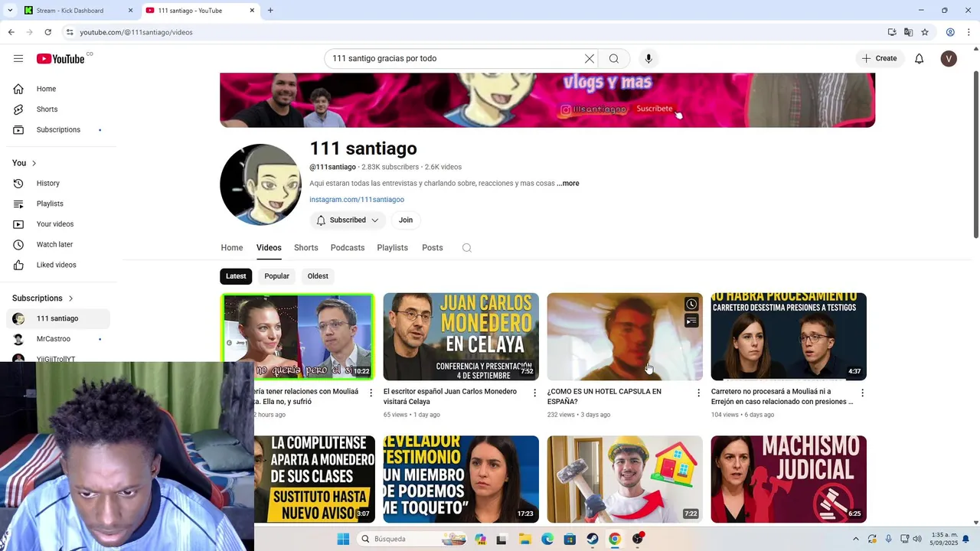Open Windows Start menu
Screen dimensions: 980x551
[x=343, y=540]
